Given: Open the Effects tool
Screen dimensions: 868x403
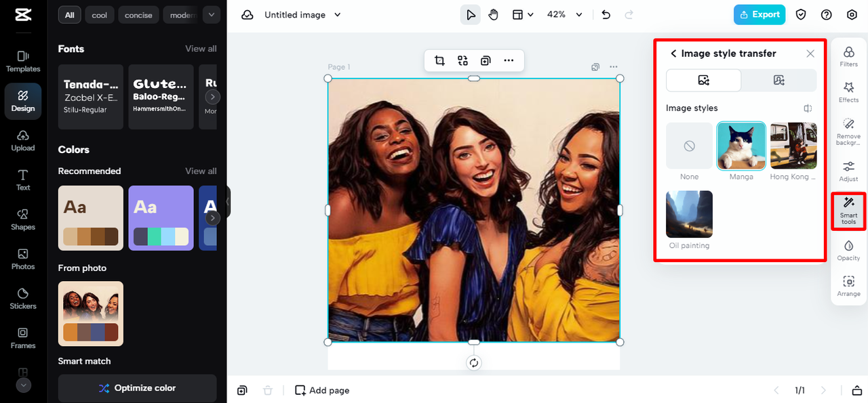Looking at the screenshot, I should [x=848, y=92].
